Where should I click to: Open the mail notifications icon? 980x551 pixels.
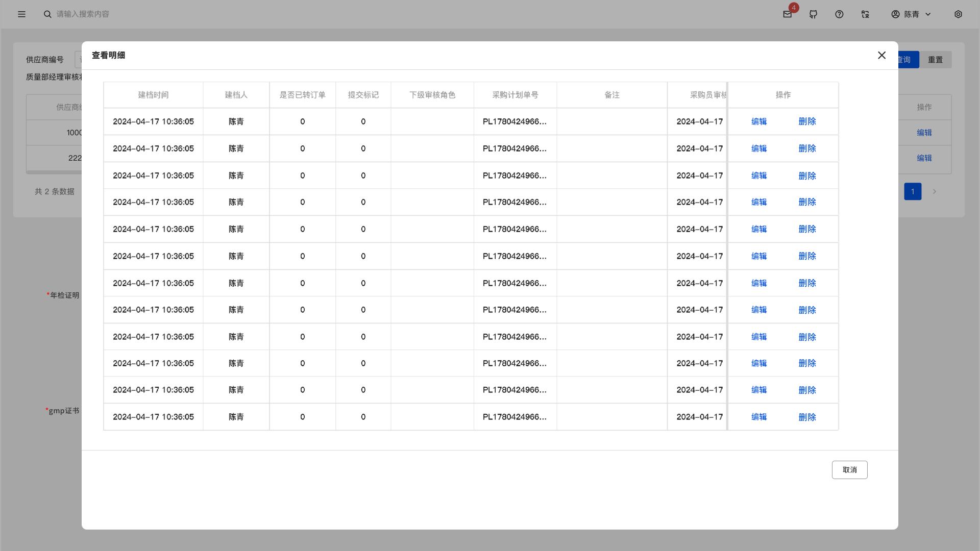point(787,14)
